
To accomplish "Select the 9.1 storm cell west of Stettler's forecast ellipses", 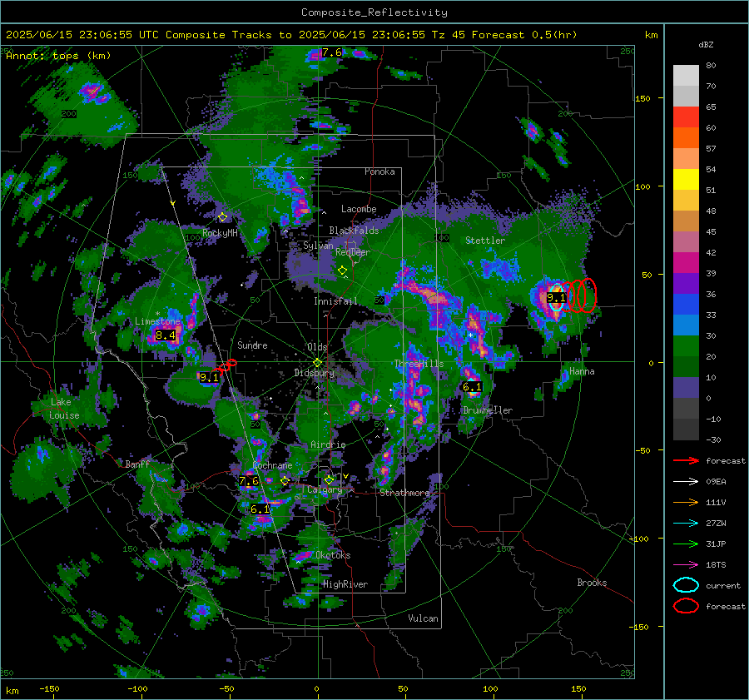I will [x=556, y=298].
